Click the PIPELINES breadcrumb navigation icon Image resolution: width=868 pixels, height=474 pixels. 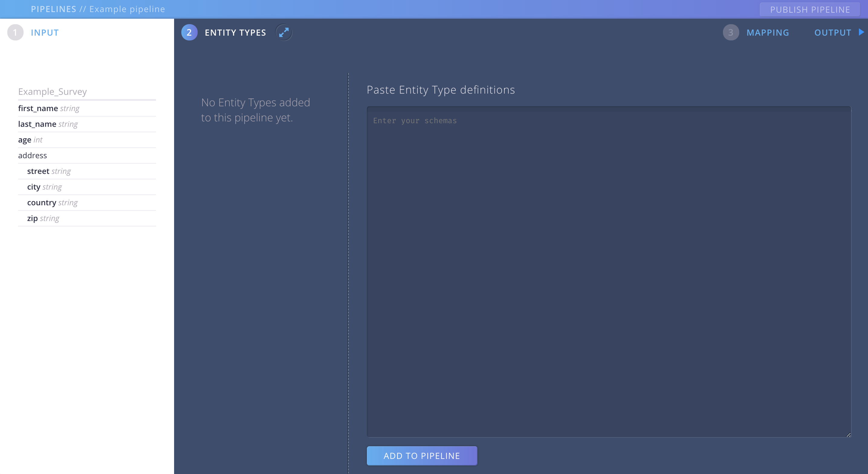(53, 9)
